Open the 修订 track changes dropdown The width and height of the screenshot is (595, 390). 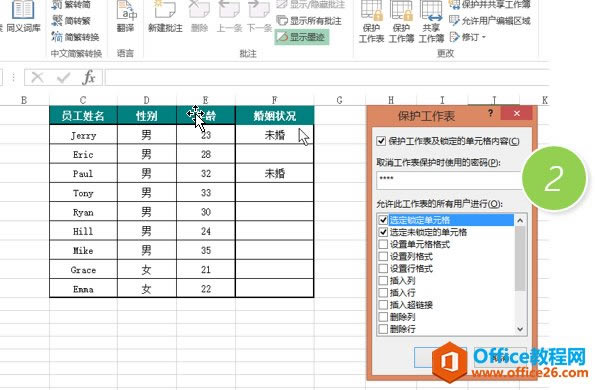point(468,37)
